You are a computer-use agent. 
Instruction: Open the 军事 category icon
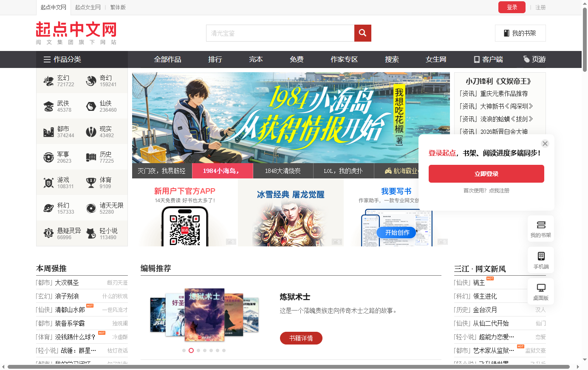point(48,157)
